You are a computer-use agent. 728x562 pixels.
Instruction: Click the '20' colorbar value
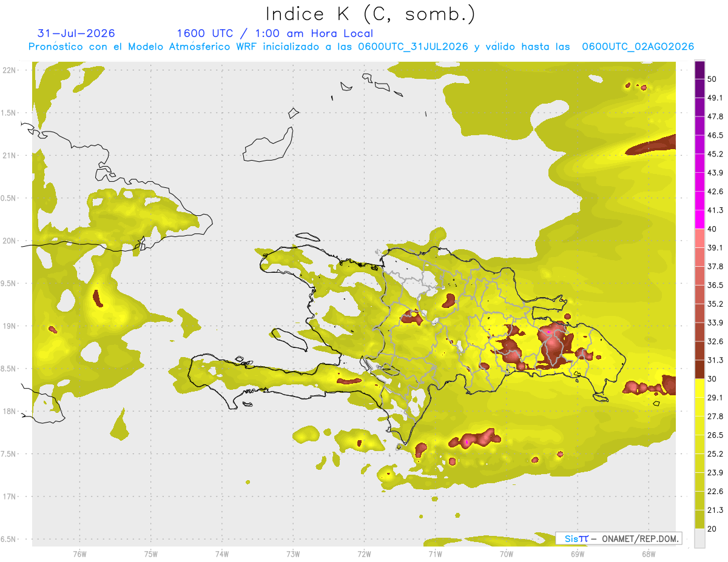click(x=712, y=529)
